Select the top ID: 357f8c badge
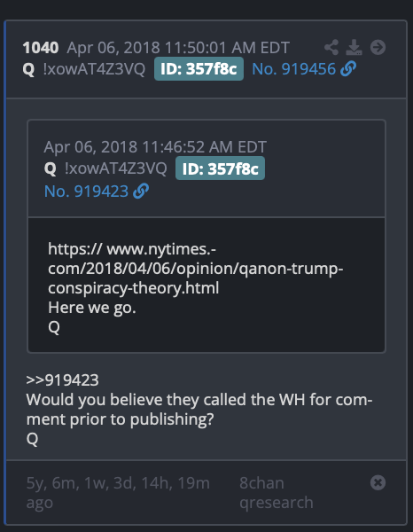 [199, 69]
